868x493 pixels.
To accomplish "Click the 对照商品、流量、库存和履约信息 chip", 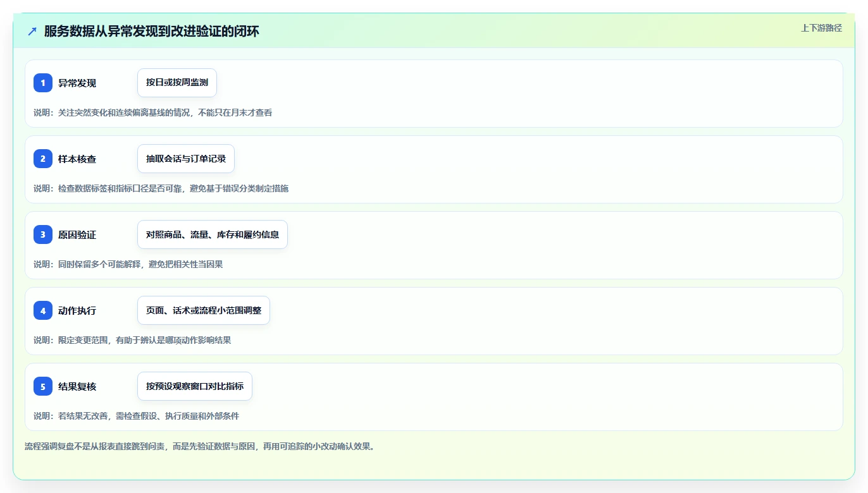I will tap(213, 234).
